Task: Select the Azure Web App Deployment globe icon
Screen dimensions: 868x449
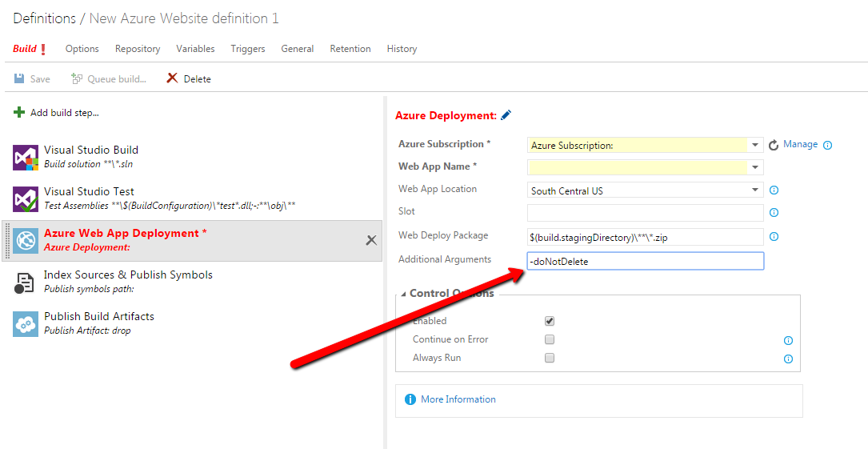Action: (26, 241)
